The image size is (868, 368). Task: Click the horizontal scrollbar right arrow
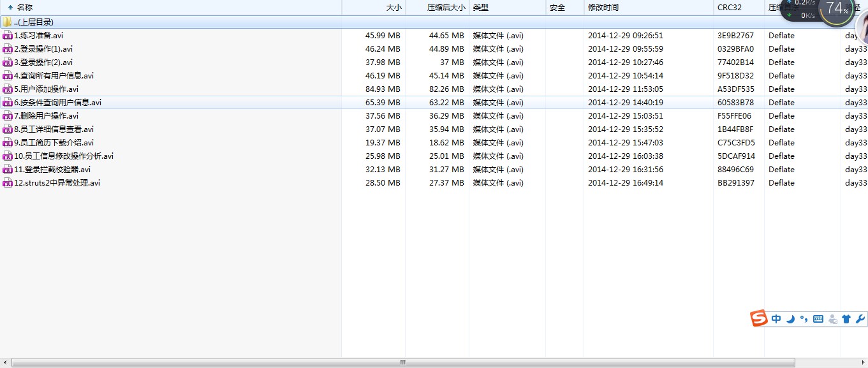(862, 362)
